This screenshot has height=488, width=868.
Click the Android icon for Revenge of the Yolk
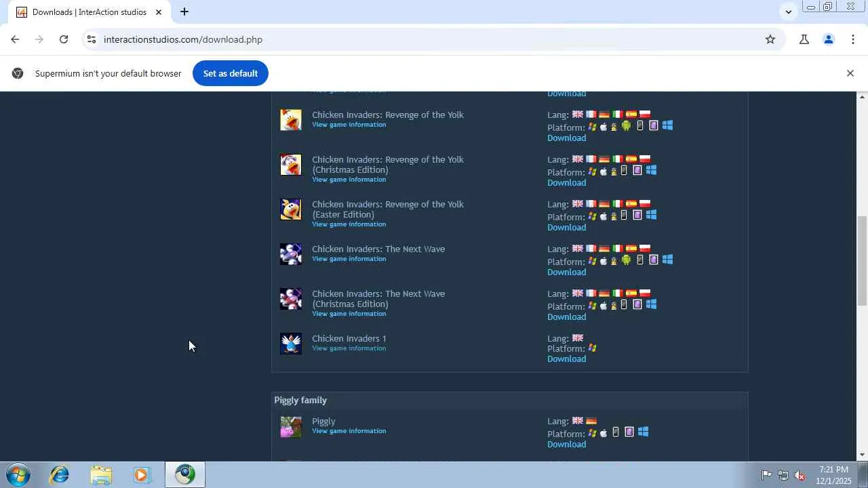coord(626,126)
